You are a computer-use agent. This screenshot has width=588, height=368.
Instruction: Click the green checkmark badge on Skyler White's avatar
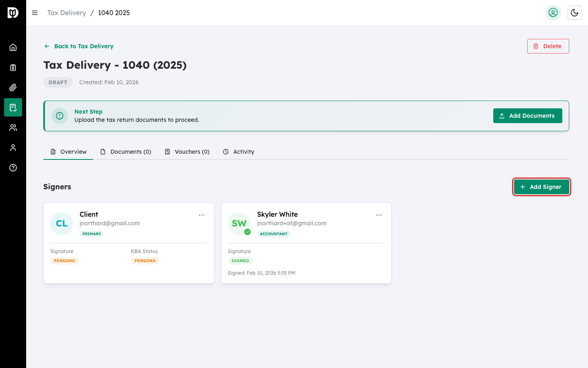(247, 231)
